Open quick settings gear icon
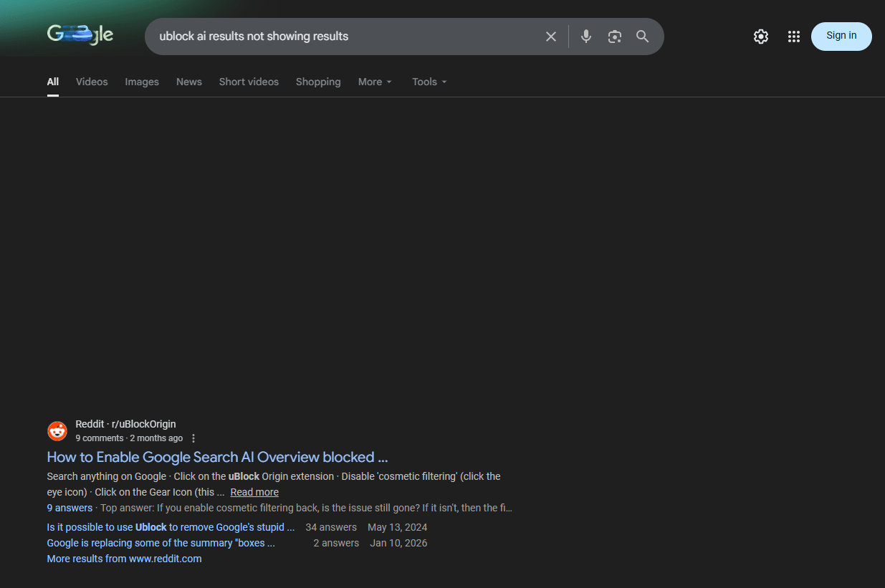Image resolution: width=885 pixels, height=588 pixels. point(761,37)
